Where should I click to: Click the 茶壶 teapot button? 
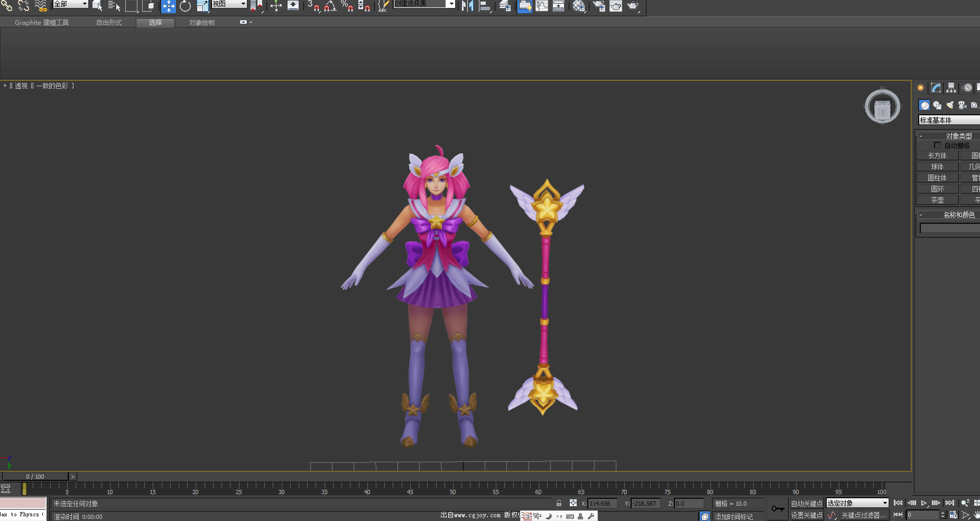pos(937,200)
